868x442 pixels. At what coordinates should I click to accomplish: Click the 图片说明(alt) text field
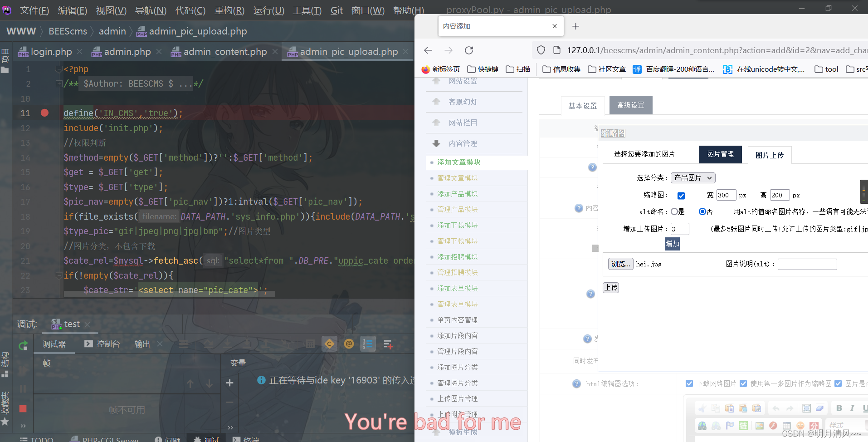point(807,264)
